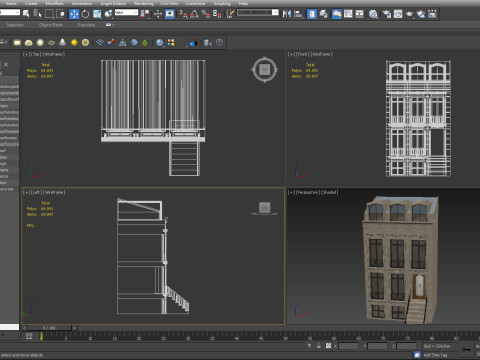This screenshot has width=480, height=360.
Task: Open the selection filter dropdown
Action: point(10,12)
